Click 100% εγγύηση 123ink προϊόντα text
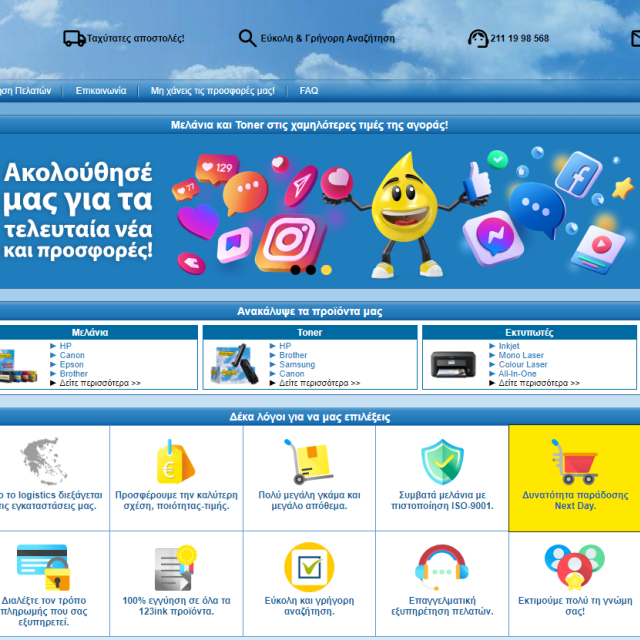This screenshot has height=640, width=640. coord(176,606)
